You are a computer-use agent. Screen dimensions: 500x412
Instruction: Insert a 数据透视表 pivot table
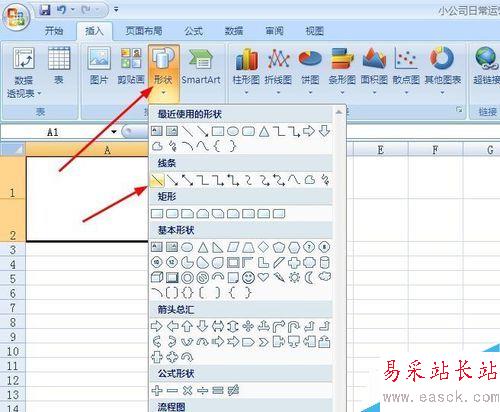(23, 73)
